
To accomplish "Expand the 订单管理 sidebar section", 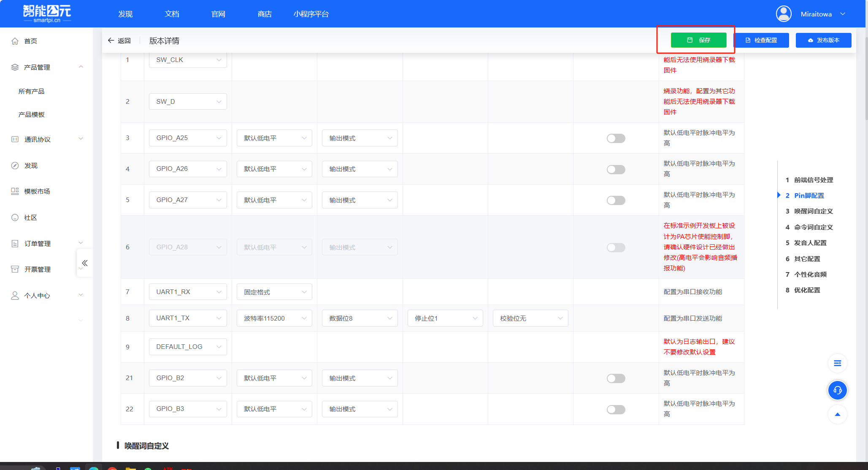I will [81, 243].
